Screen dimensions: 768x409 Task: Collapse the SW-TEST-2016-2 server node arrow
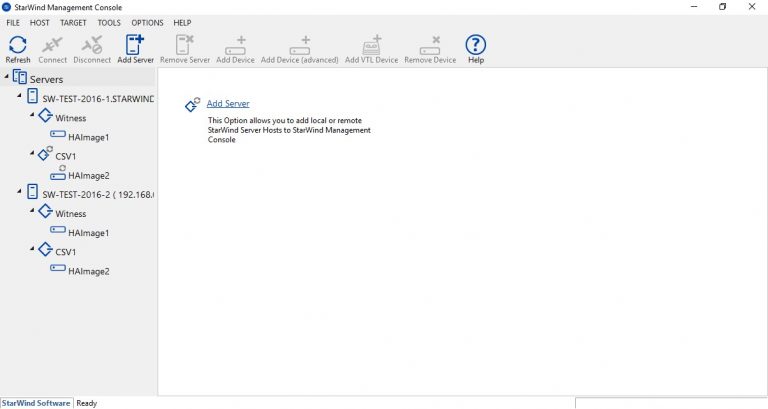pos(19,193)
